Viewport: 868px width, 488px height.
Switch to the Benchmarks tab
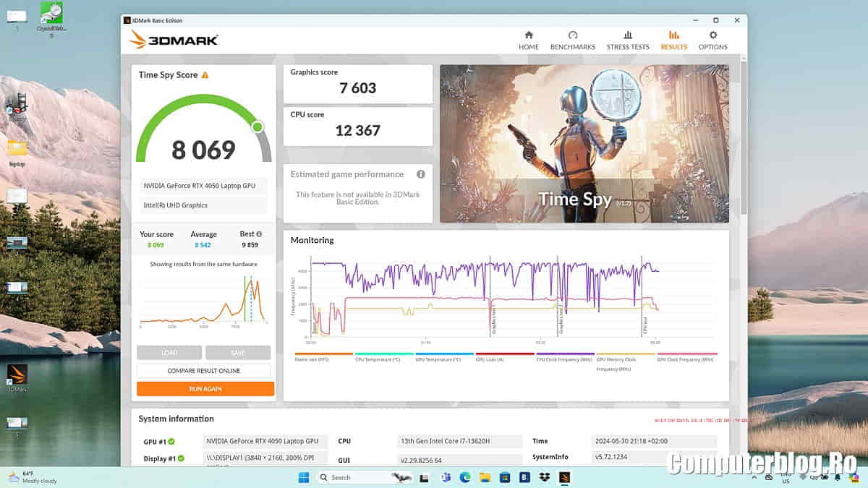pos(572,40)
